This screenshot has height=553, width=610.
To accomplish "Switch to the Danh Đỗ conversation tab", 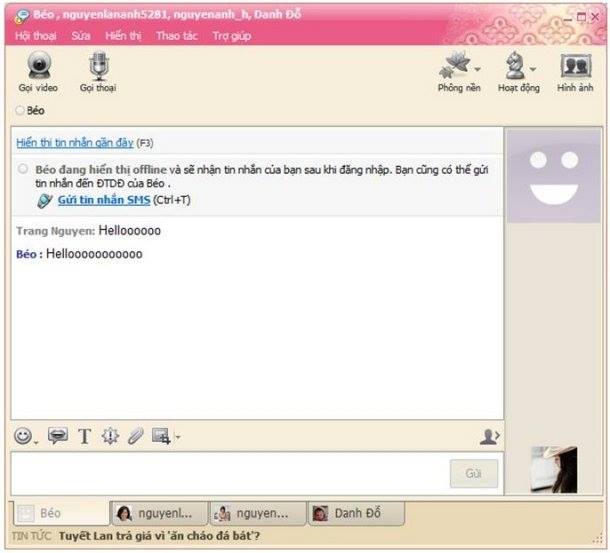I will coord(355,513).
